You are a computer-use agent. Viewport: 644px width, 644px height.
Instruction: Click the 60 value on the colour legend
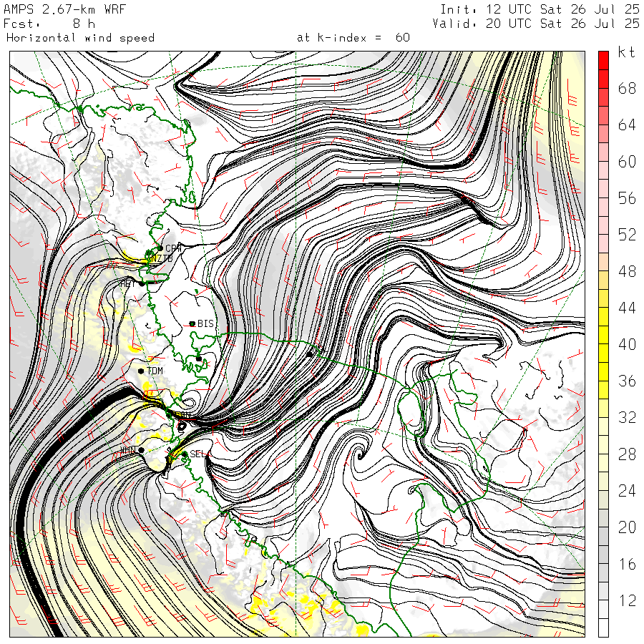627,162
